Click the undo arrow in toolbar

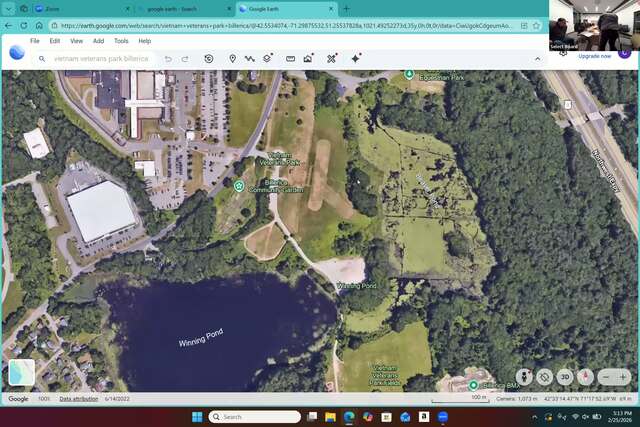[x=168, y=59]
